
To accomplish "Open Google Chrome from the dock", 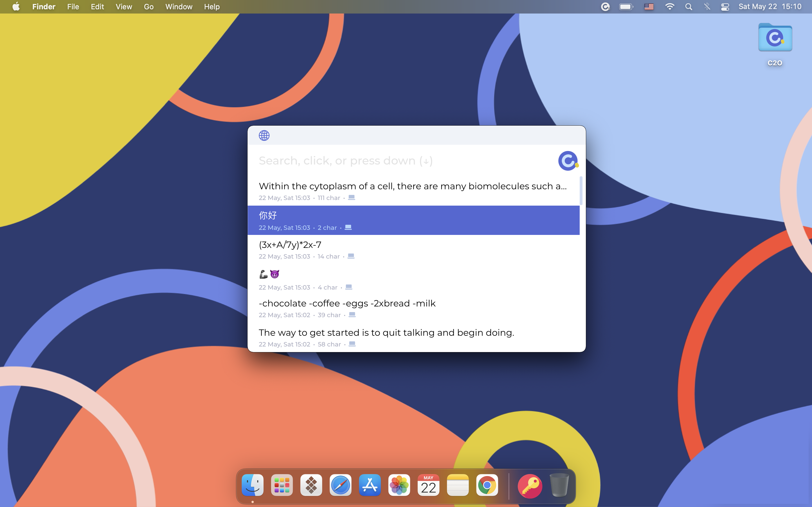I will pyautogui.click(x=487, y=485).
